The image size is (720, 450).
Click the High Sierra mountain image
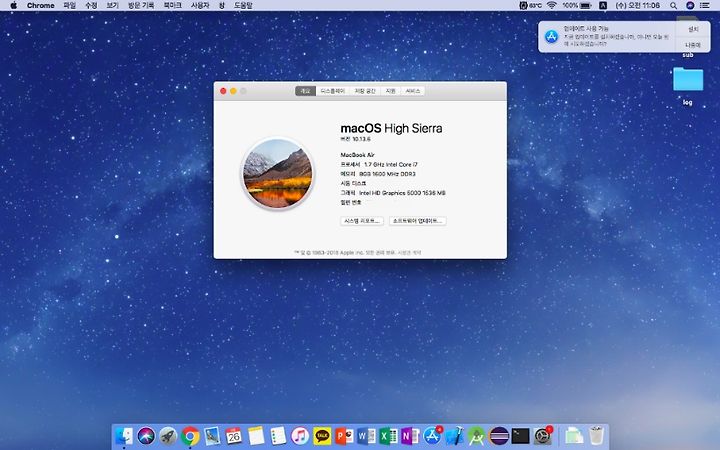tap(277, 173)
